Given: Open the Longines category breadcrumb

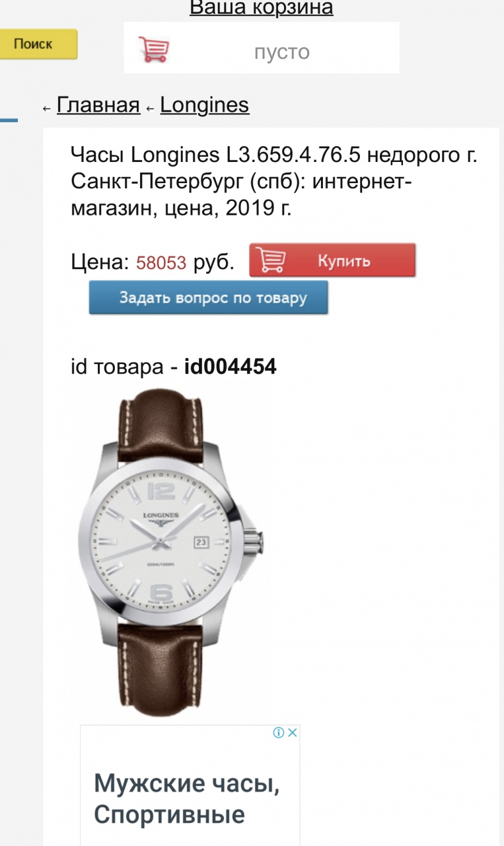Looking at the screenshot, I should click(205, 105).
